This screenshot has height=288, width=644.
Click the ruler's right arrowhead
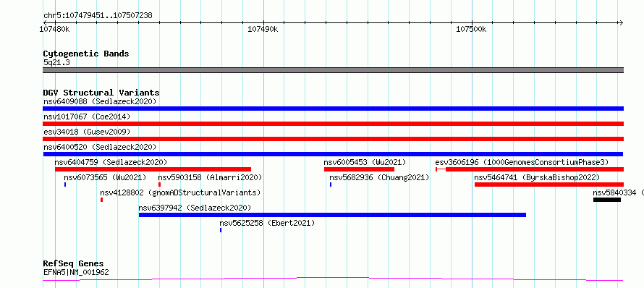621,23
